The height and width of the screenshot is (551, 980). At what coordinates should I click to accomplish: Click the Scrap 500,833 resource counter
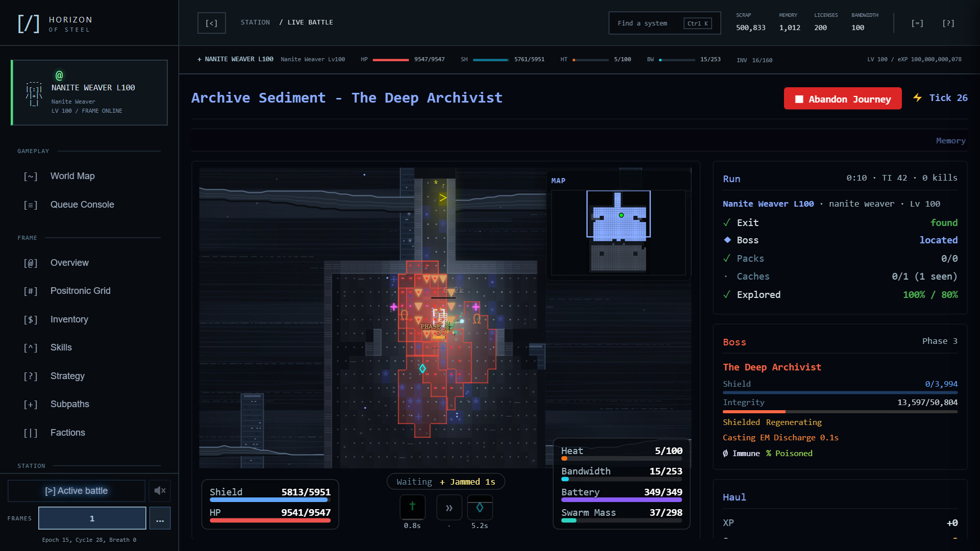tap(750, 22)
